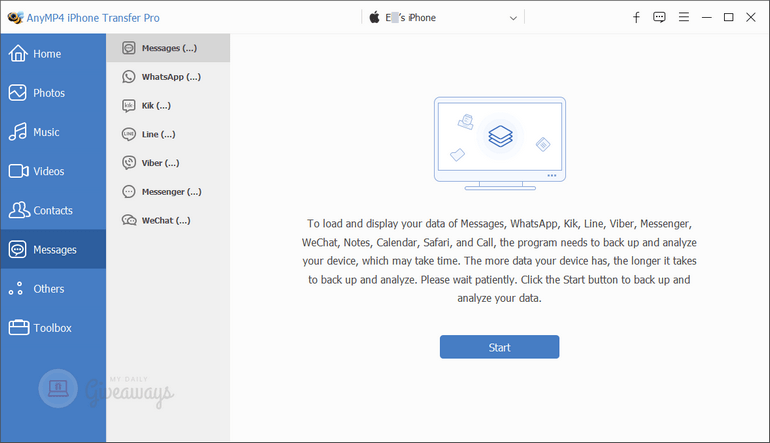Go to the Home tab label

tap(47, 54)
